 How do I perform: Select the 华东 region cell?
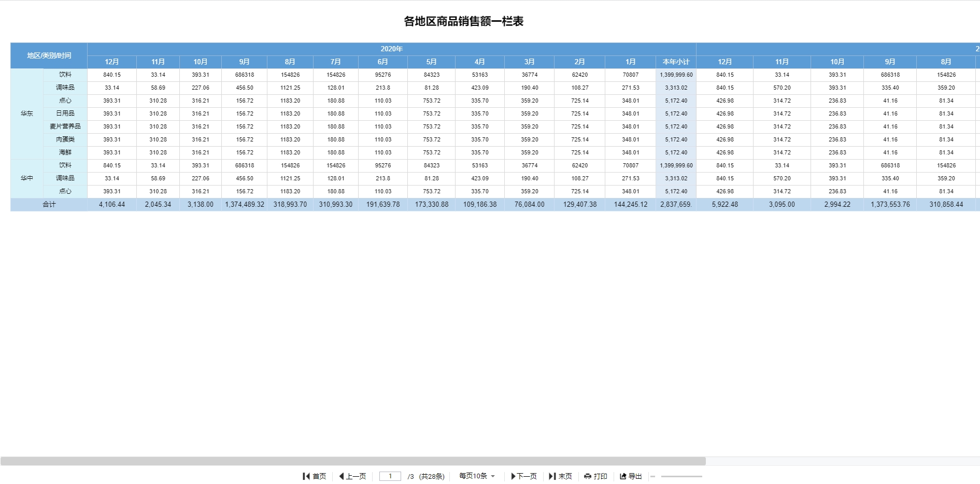tap(27, 113)
